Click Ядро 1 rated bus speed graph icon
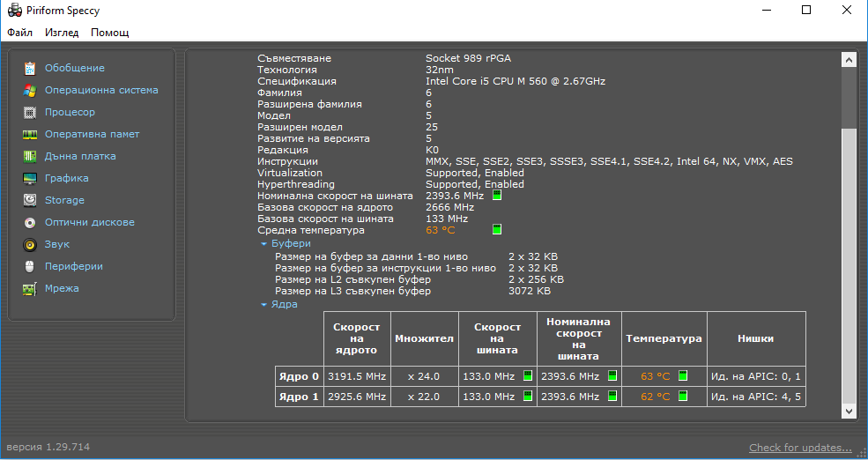Image resolution: width=868 pixels, height=460 pixels. [612, 397]
